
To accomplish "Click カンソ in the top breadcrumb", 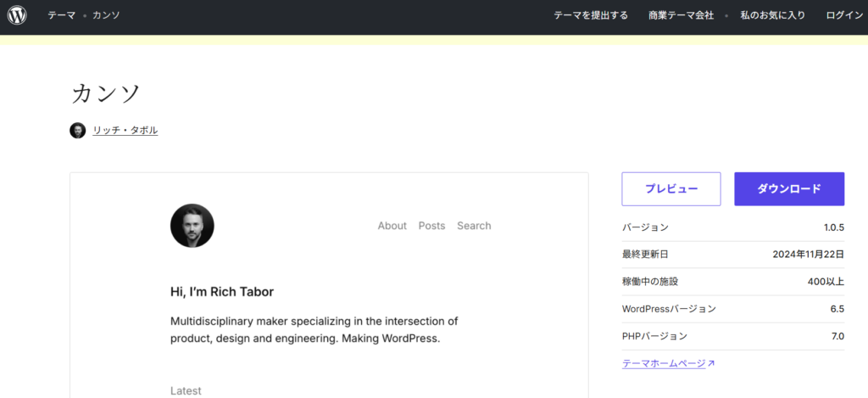I will tap(106, 15).
